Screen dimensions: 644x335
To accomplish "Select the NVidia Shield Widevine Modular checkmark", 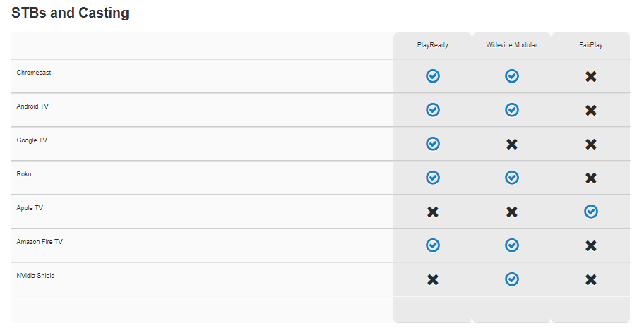I will 512,279.
